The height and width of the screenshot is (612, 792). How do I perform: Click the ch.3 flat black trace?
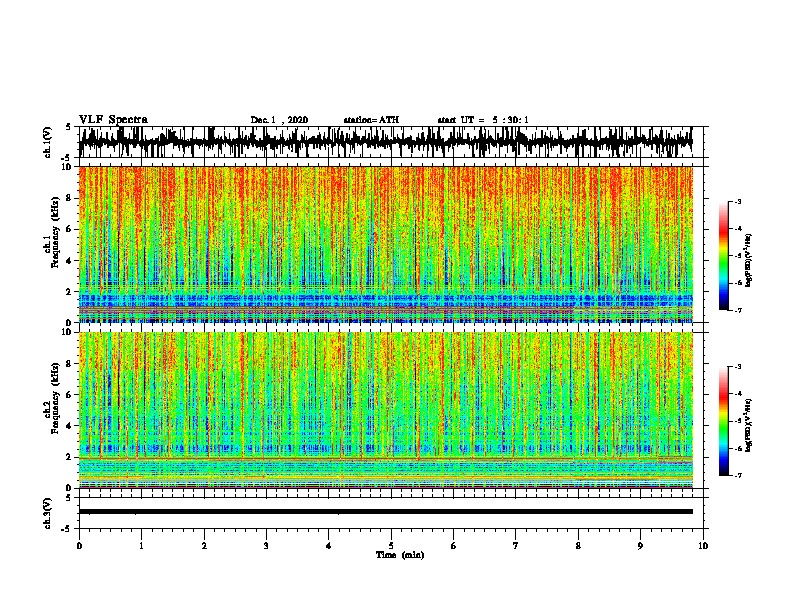pyautogui.click(x=386, y=512)
